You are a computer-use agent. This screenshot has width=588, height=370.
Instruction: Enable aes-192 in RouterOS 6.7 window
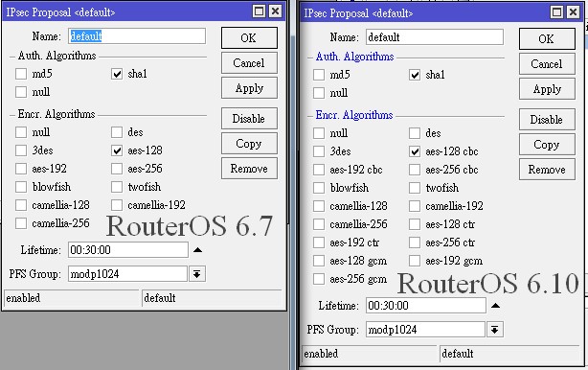coord(21,169)
